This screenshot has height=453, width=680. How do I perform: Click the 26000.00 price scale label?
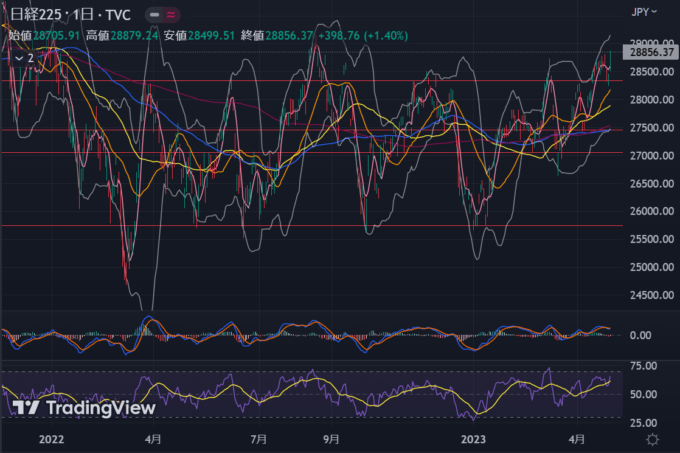651,212
